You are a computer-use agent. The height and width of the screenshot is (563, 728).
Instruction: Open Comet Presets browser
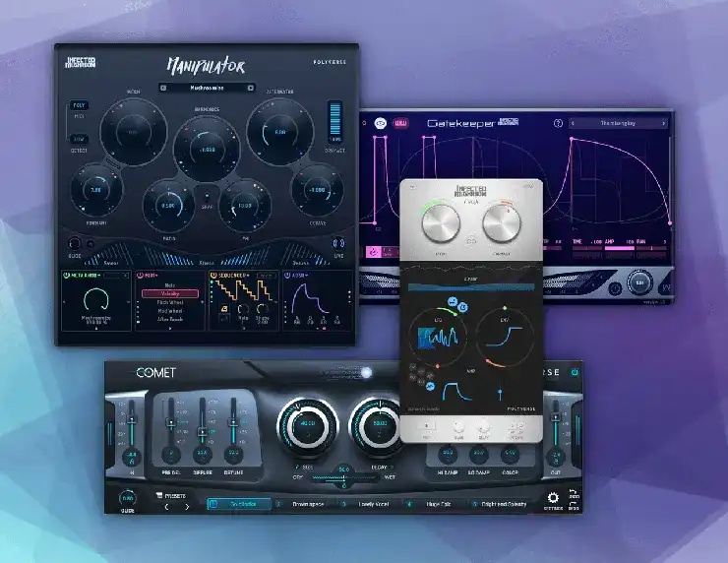coord(171,496)
